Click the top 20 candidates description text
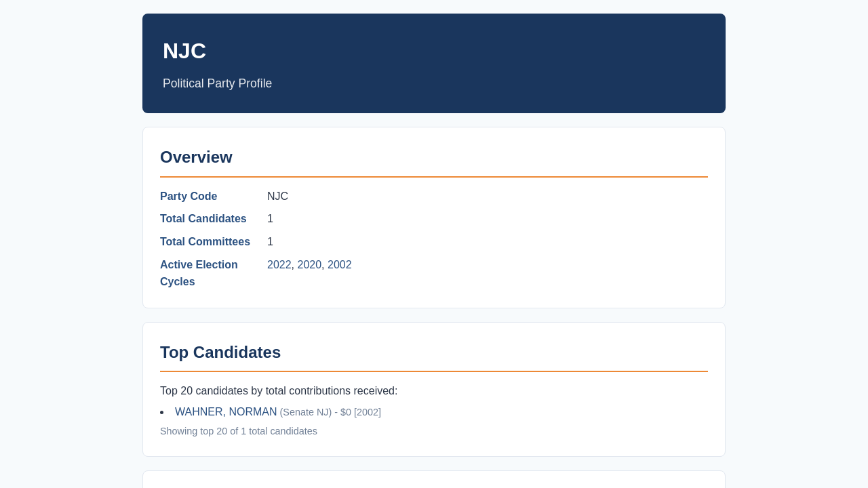Screen dimensions: 868x488 279,391
